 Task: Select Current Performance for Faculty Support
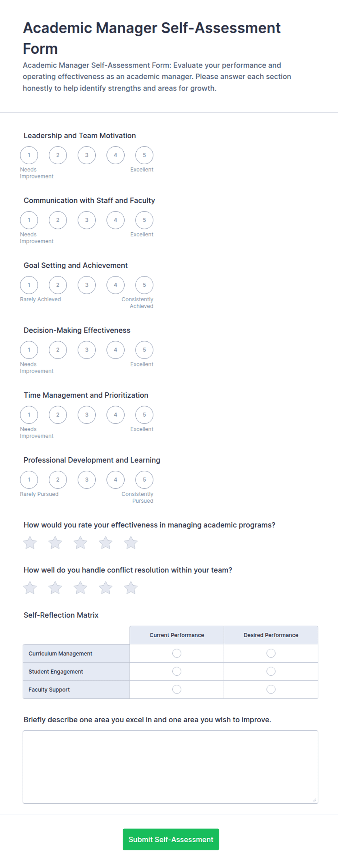pyautogui.click(x=177, y=689)
